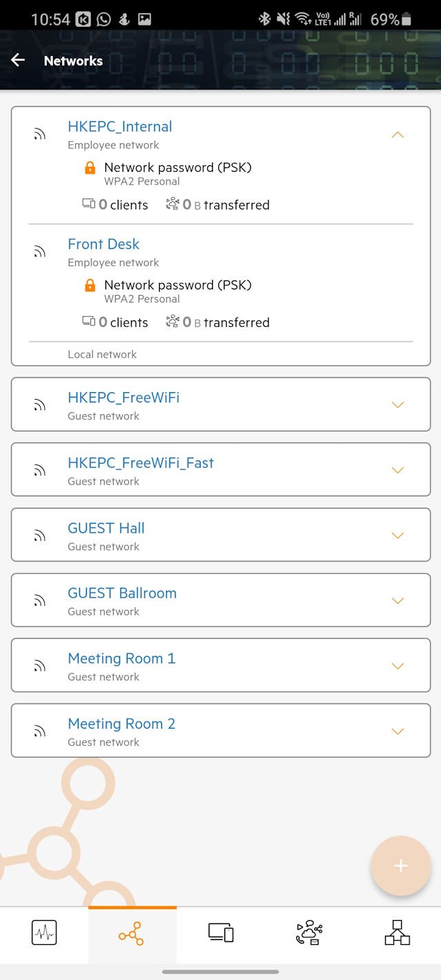Expand the HKEPC_FreeWiFi_Fast chevron
The width and height of the screenshot is (441, 980).
tap(398, 470)
